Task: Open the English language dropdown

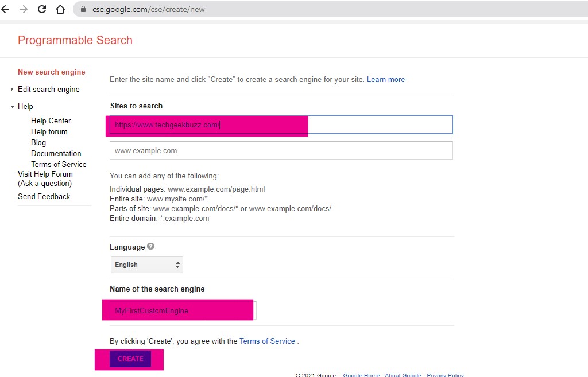Action: pos(147,265)
